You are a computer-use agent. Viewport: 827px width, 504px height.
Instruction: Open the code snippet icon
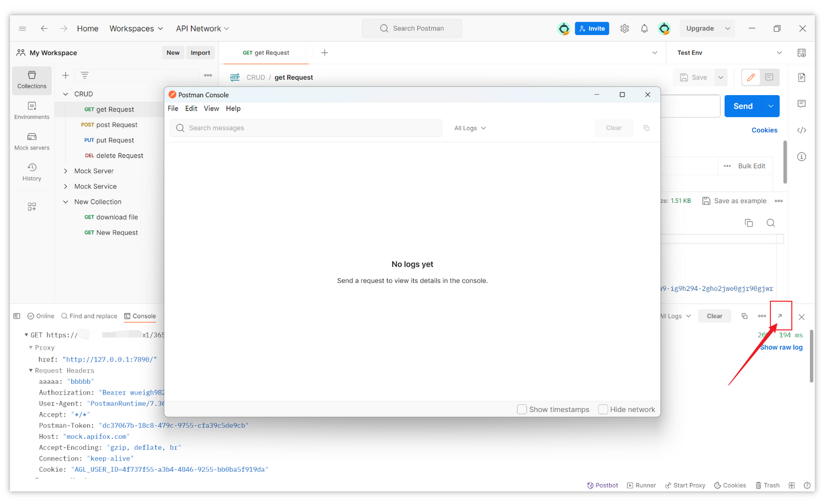click(x=801, y=130)
